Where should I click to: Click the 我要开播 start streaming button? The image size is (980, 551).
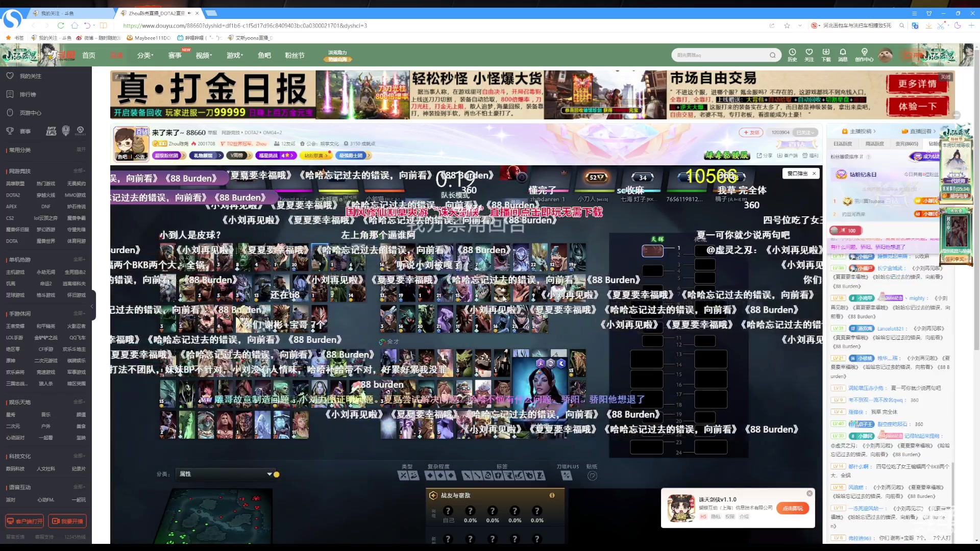pos(68,521)
